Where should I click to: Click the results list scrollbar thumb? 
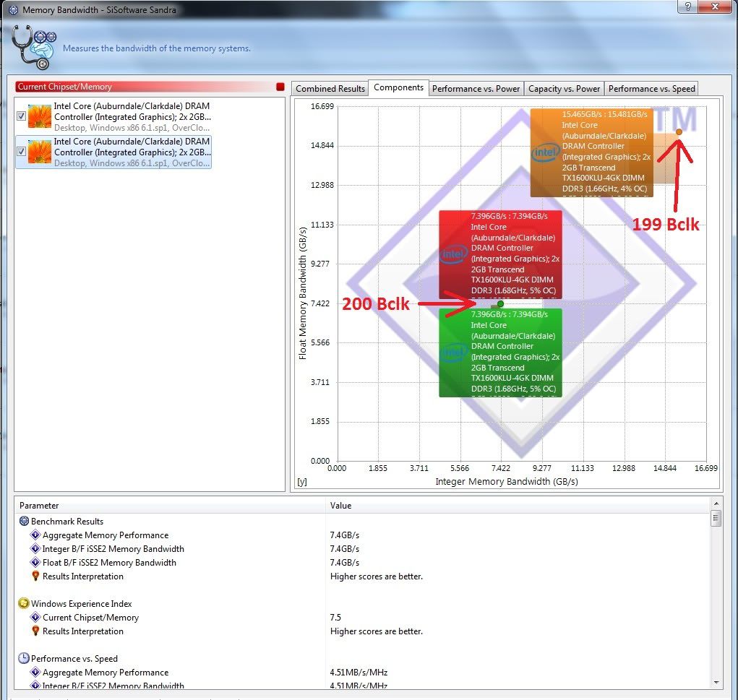click(x=716, y=519)
